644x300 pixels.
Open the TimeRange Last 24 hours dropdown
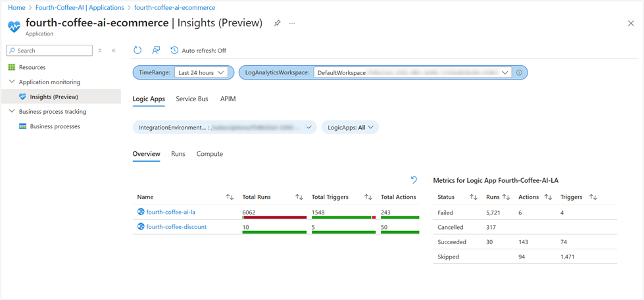[x=201, y=73]
